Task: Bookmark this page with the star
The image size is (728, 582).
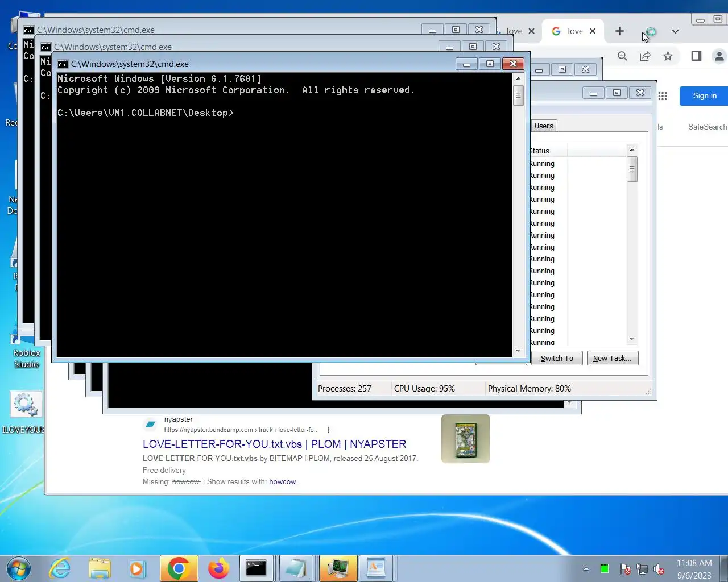Action: (x=668, y=56)
